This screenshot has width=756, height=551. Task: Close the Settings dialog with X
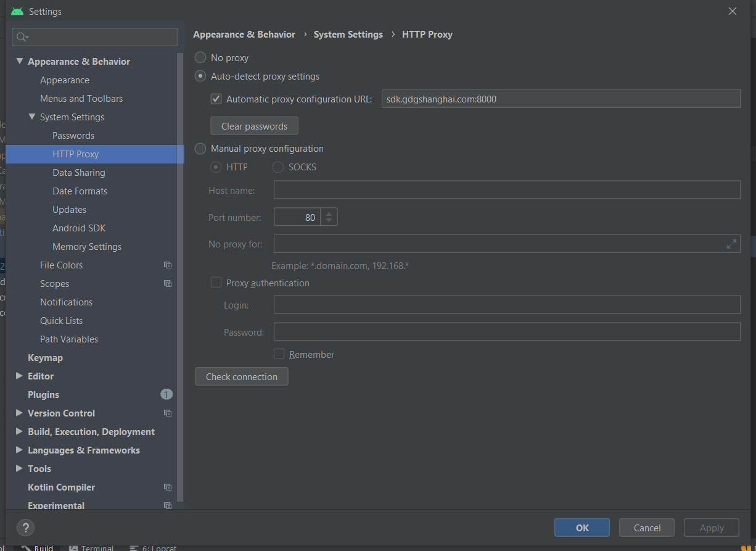point(733,11)
